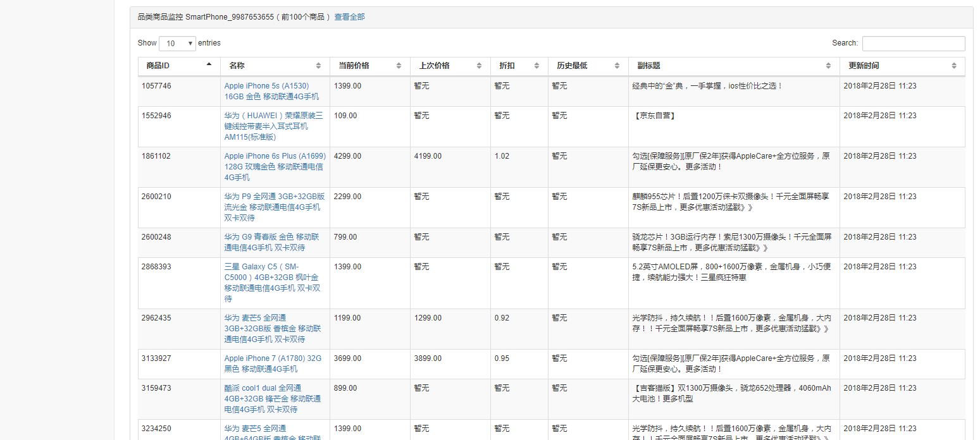Open 华为 麦芒5 3GB+32GB版 link
The image size is (980, 440).
[x=272, y=329]
